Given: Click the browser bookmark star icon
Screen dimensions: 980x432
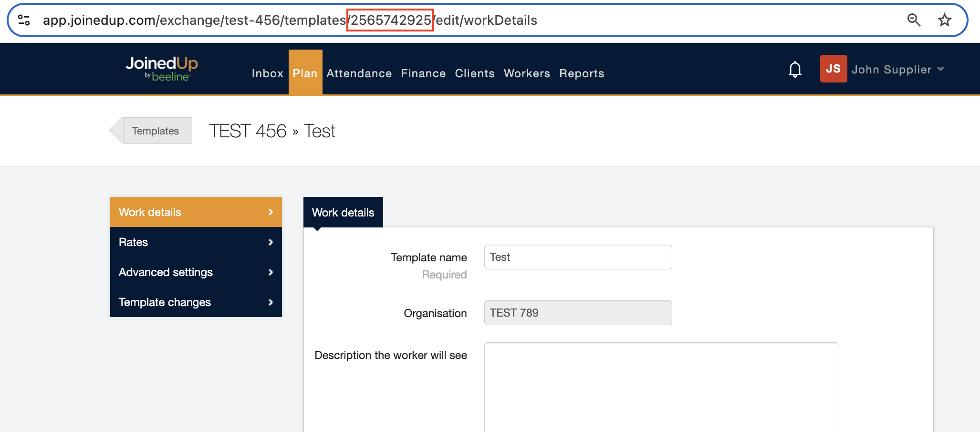Looking at the screenshot, I should (944, 20).
